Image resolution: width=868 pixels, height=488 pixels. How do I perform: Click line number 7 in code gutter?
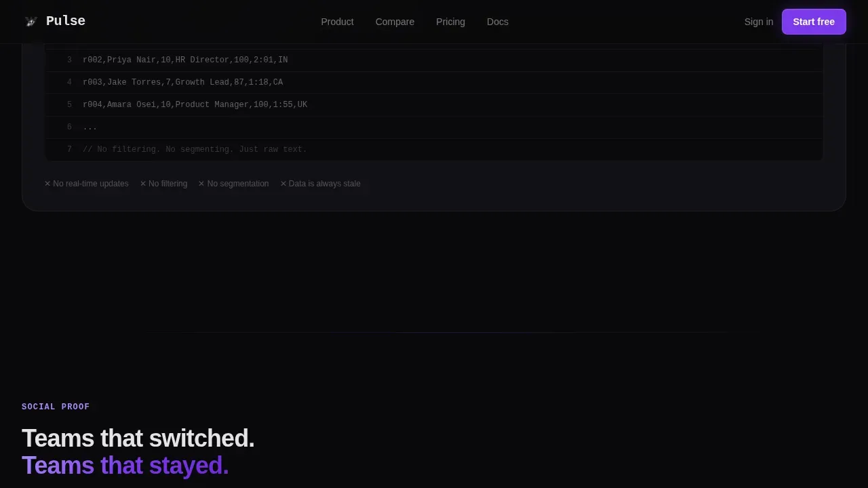69,150
